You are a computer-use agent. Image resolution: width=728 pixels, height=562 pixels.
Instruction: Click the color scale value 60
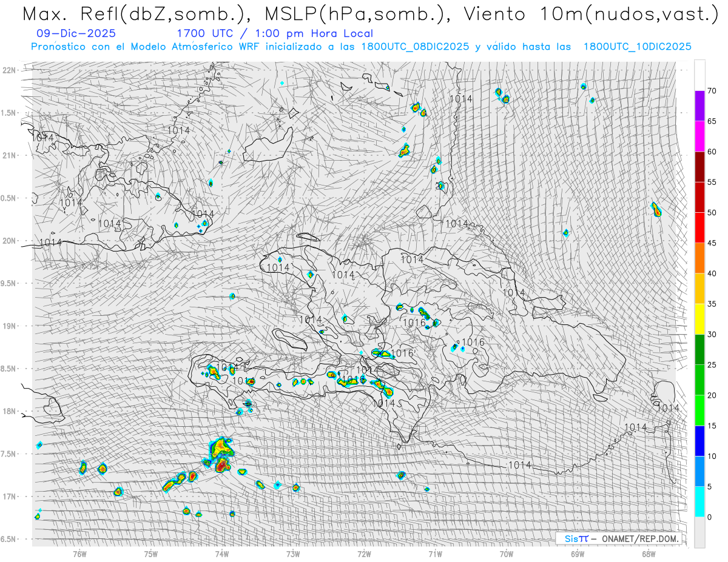(x=712, y=152)
